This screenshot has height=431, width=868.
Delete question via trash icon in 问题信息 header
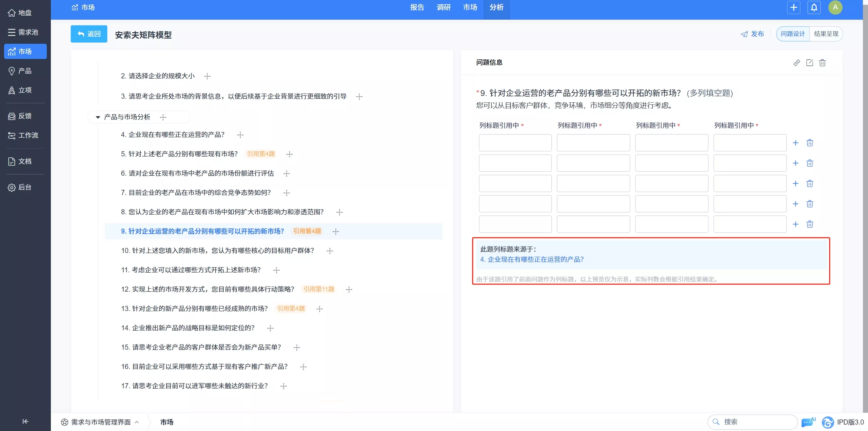coord(823,63)
